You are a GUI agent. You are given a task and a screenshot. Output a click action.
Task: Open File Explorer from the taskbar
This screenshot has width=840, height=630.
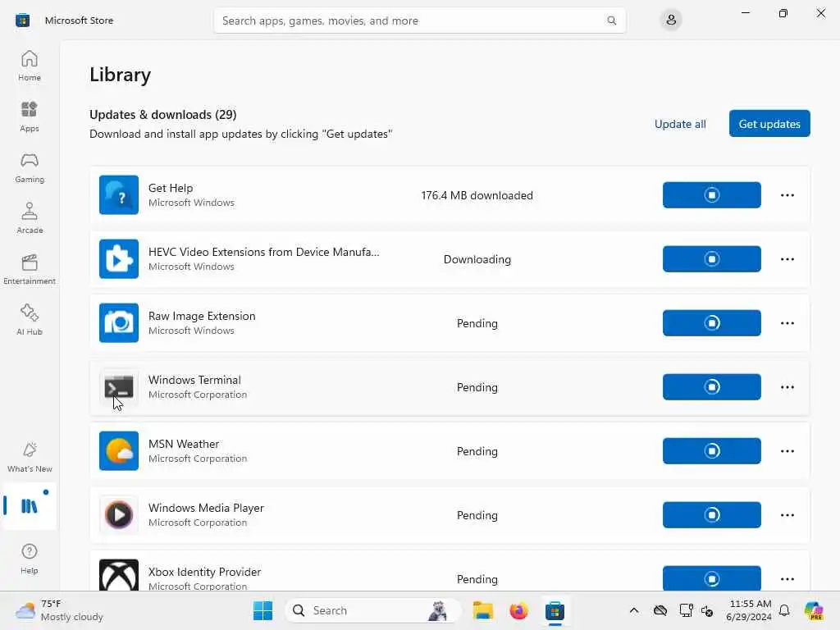[482, 610]
